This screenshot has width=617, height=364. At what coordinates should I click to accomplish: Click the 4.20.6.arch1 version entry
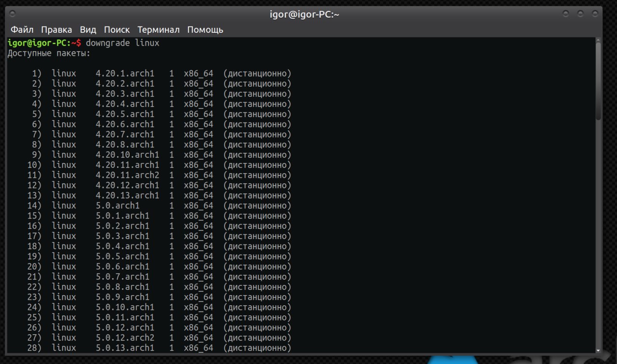tap(125, 124)
